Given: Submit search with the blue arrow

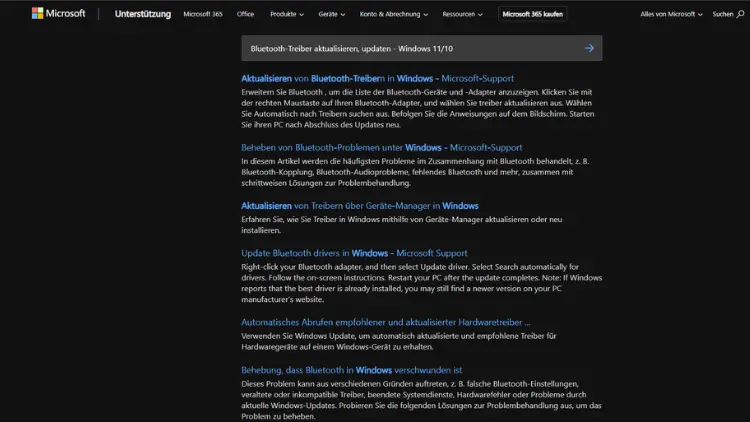Looking at the screenshot, I should coord(589,48).
